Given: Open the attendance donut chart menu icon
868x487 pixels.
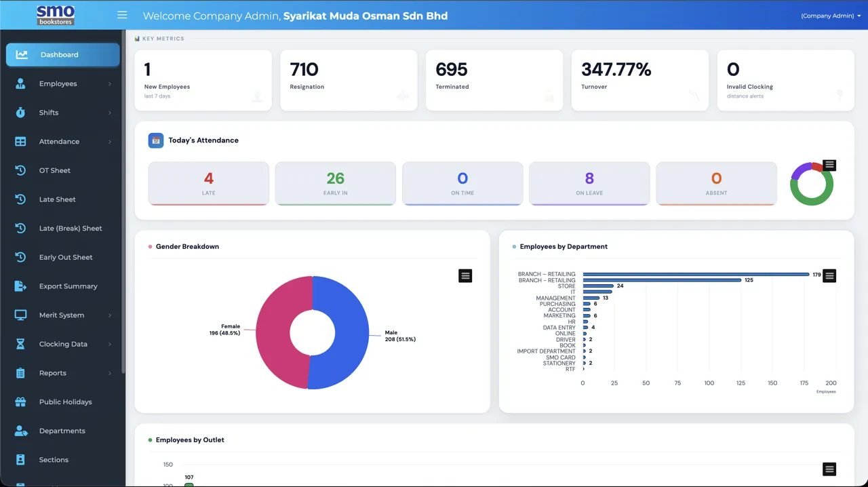Looking at the screenshot, I should click(x=829, y=165).
